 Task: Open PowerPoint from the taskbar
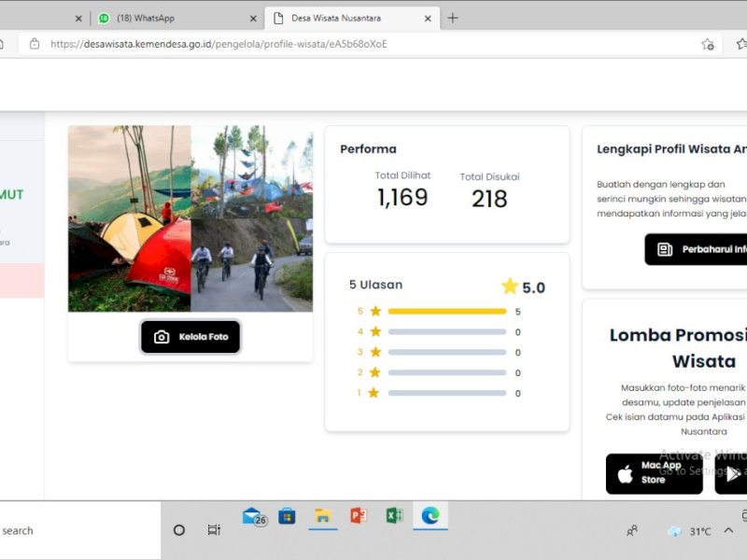(359, 516)
